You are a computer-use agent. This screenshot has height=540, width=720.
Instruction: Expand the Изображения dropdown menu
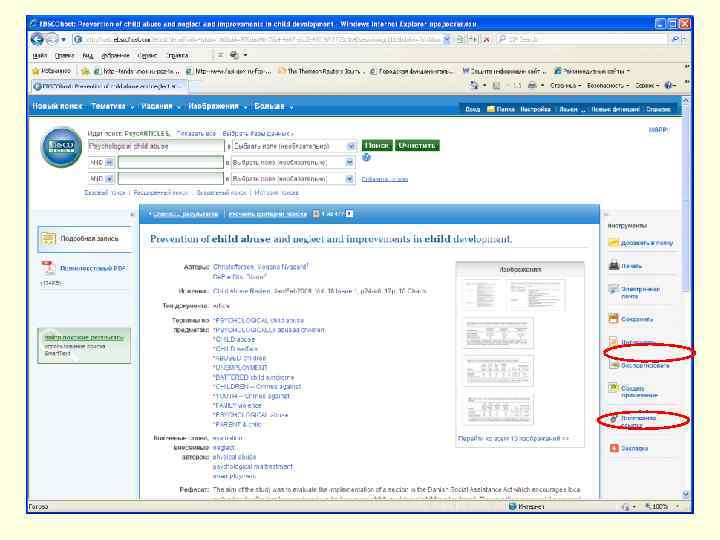(x=218, y=106)
